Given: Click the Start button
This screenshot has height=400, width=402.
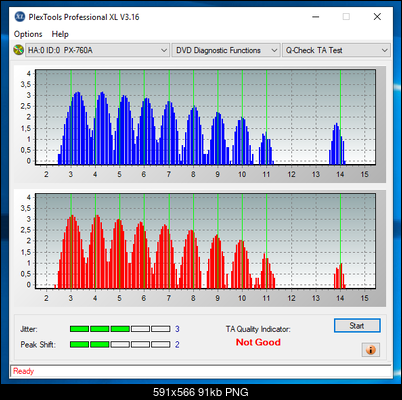Looking at the screenshot, I should (x=357, y=326).
